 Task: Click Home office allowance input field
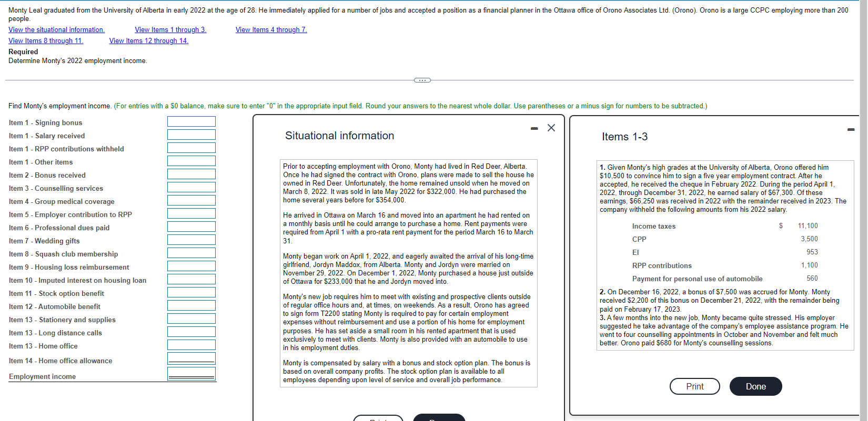191,358
